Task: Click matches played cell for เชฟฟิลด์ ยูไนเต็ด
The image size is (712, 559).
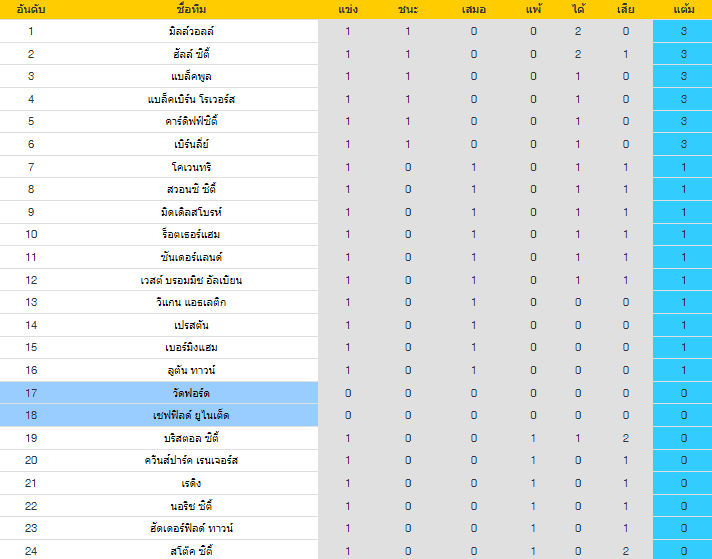Action: (x=348, y=415)
